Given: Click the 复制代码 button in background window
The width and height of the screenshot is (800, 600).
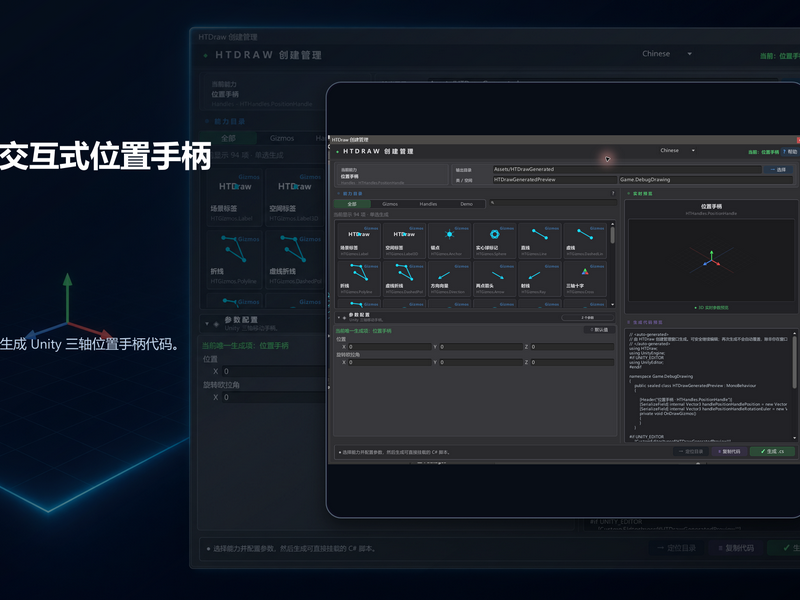Looking at the screenshot, I should pyautogui.click(x=736, y=548).
